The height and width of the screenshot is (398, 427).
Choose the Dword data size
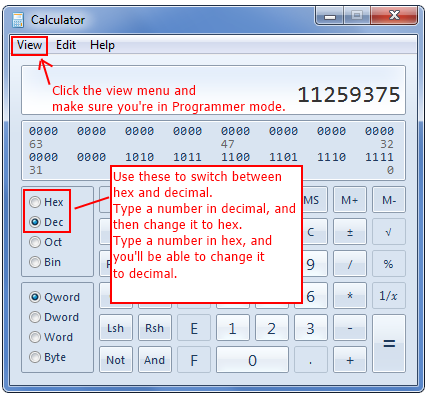click(x=54, y=317)
